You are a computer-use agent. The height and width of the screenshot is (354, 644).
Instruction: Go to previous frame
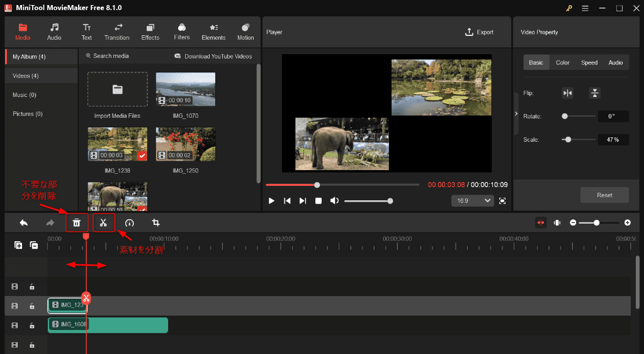point(287,201)
